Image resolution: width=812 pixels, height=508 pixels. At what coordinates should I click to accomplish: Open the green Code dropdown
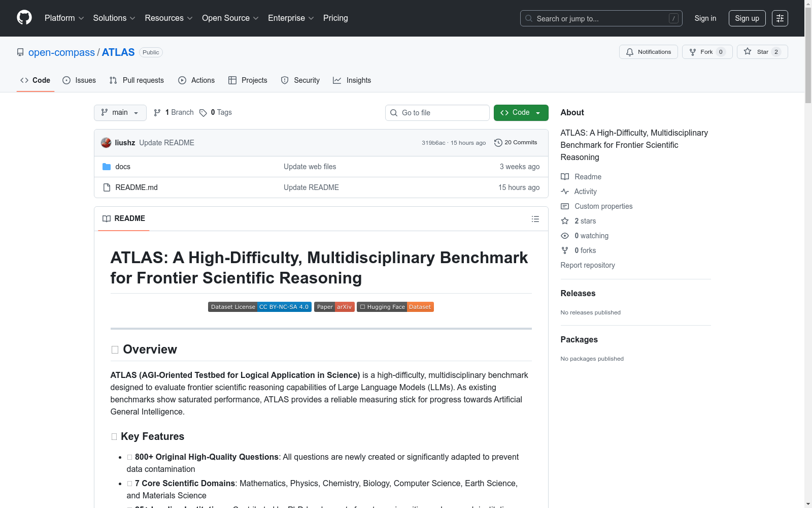pyautogui.click(x=521, y=113)
